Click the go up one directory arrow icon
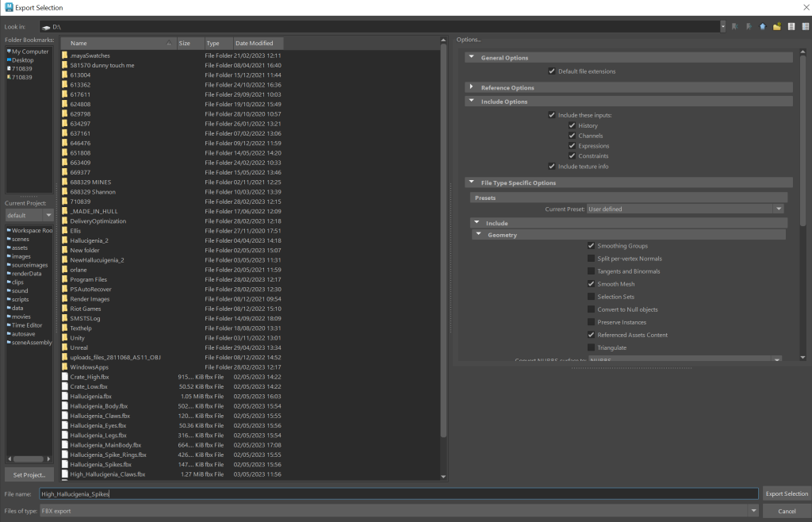 (x=762, y=26)
